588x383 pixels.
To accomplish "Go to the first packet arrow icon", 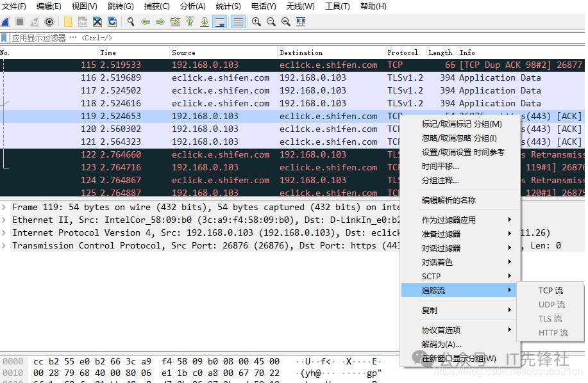I will coord(190,22).
